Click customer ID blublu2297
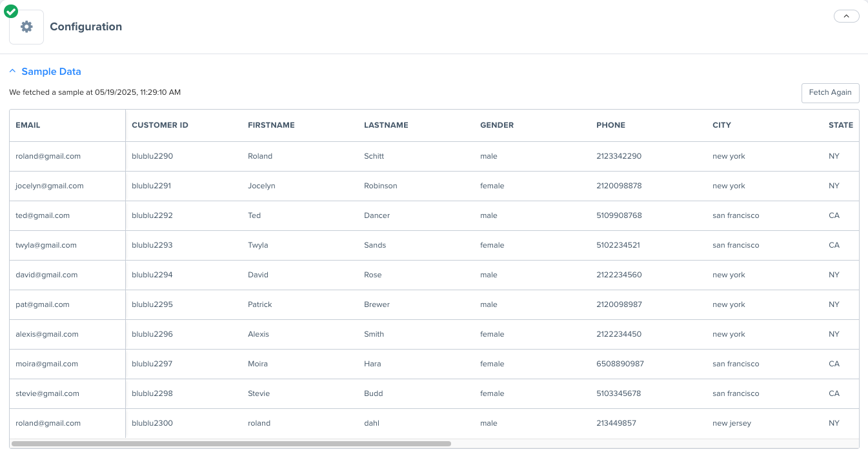This screenshot has height=456, width=868. [152, 364]
